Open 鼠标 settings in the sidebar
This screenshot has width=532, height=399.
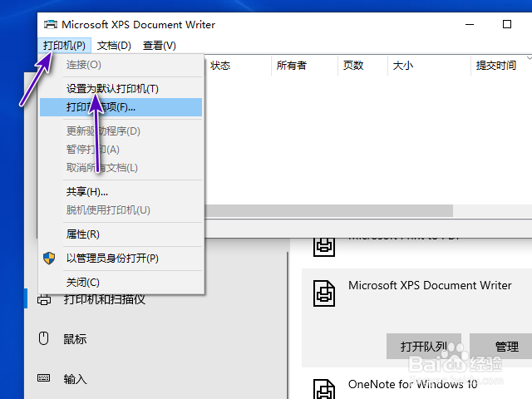(x=75, y=339)
